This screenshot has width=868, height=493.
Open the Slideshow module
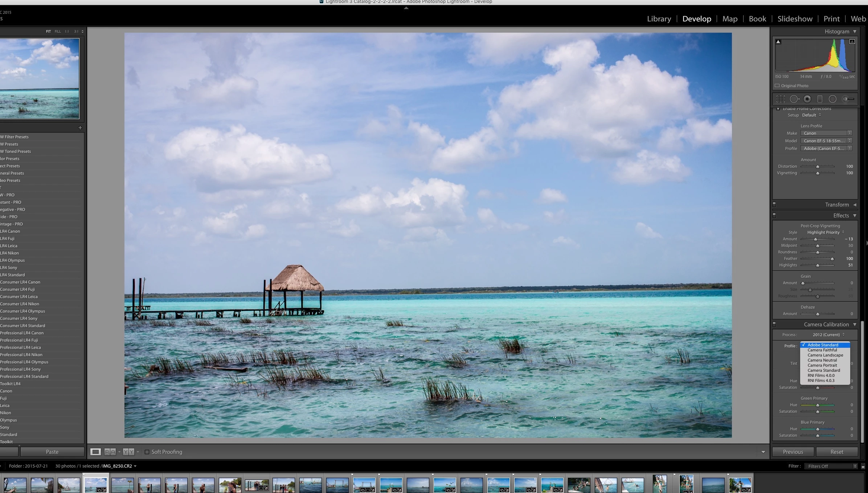pyautogui.click(x=795, y=19)
